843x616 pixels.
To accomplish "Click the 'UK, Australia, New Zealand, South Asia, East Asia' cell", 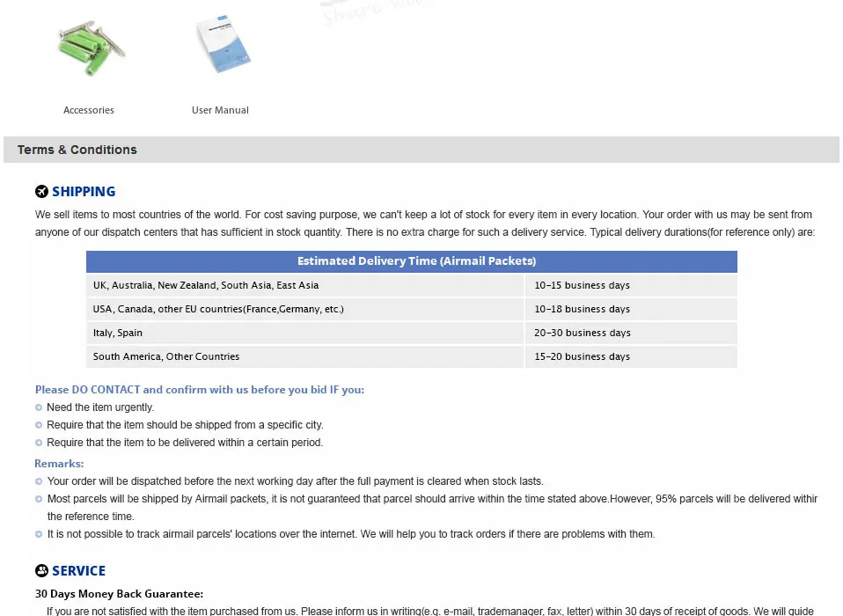I will (304, 285).
